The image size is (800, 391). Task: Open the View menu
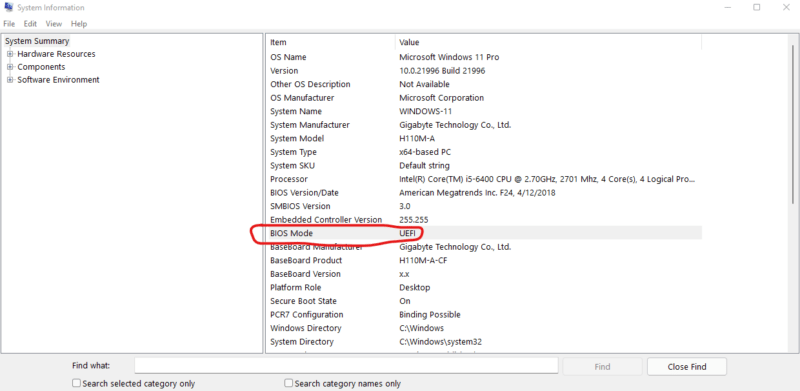(54, 24)
